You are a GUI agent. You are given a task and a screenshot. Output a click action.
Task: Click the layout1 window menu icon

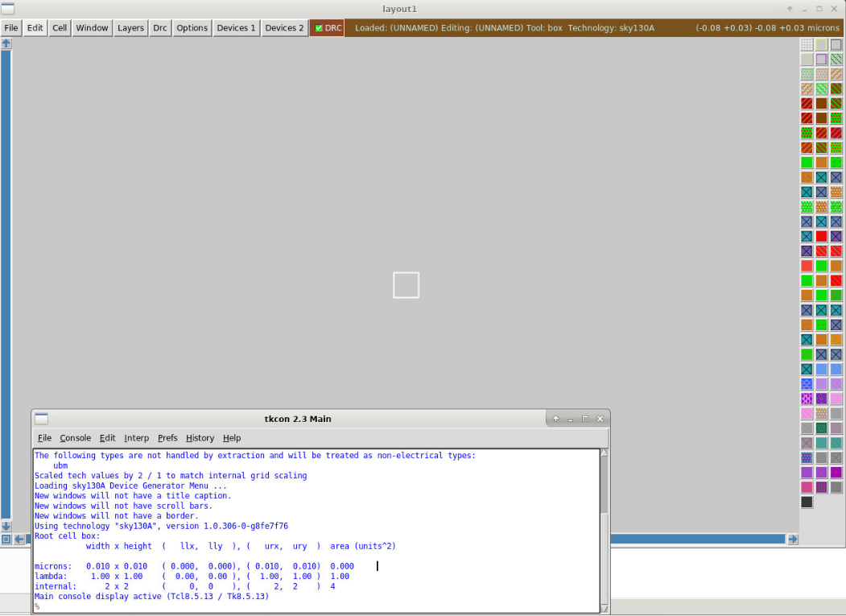(7, 9)
